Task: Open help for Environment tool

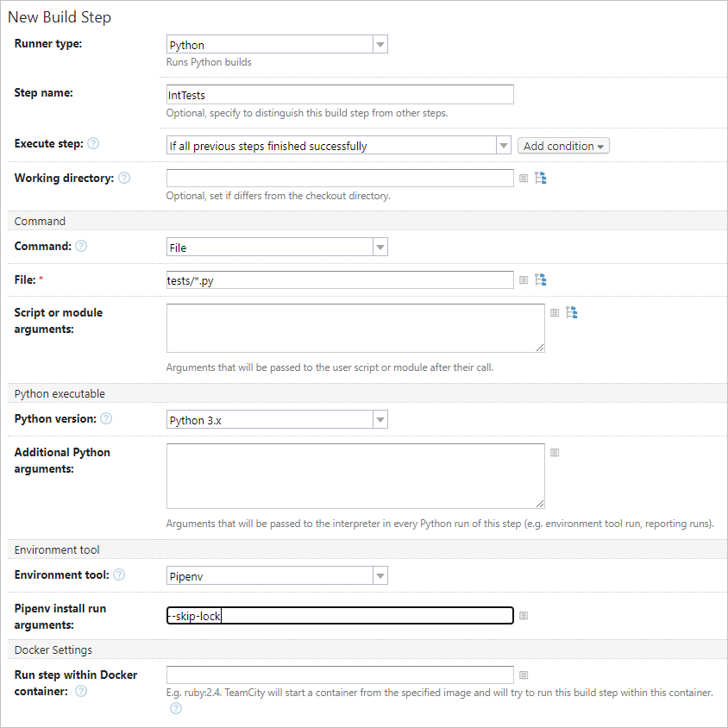Action: (x=119, y=574)
